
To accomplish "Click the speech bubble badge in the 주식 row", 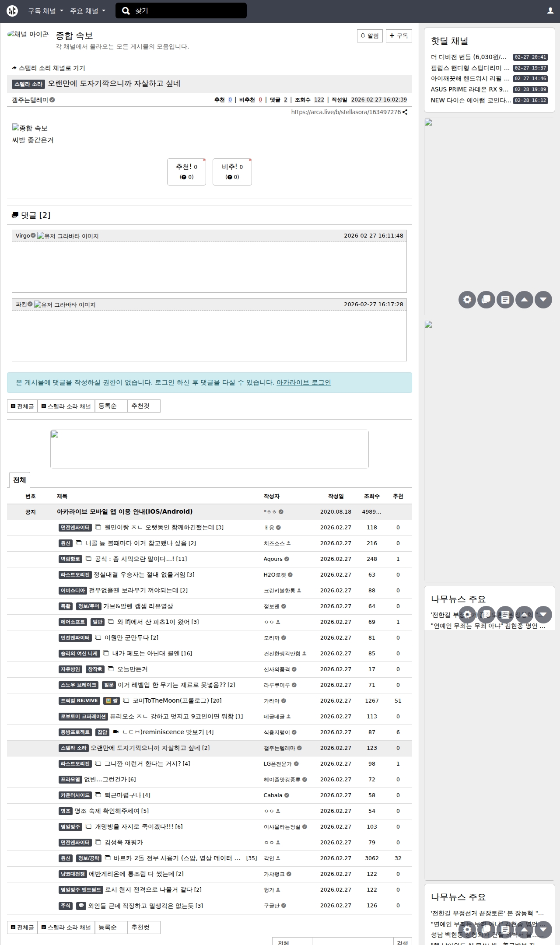I will tap(81, 906).
